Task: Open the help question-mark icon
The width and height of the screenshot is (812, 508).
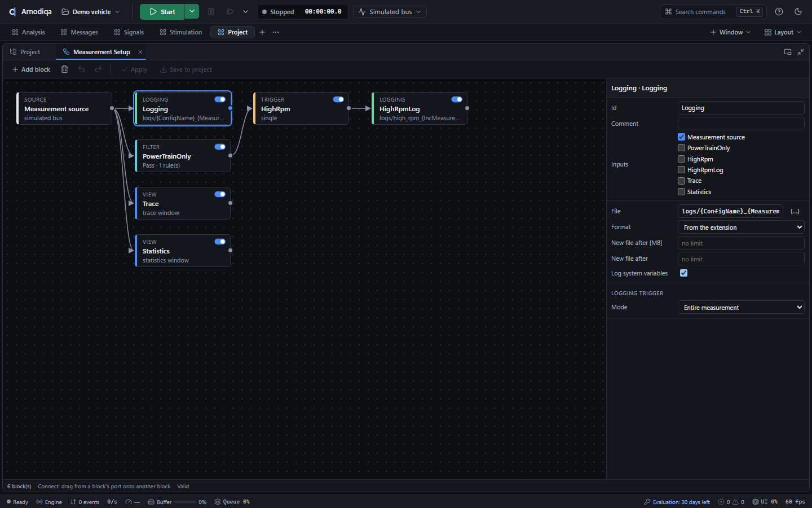Action: 779,12
